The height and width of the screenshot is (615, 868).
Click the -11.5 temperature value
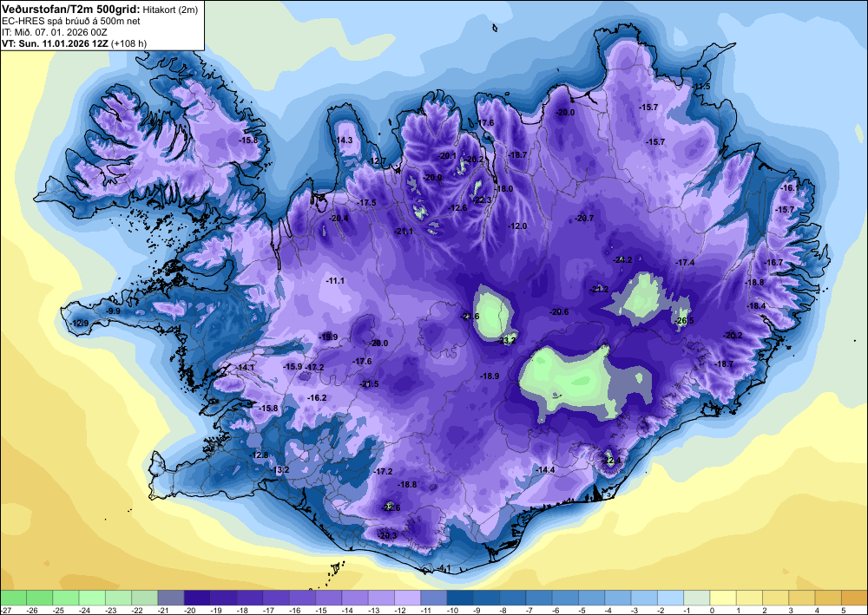point(700,87)
